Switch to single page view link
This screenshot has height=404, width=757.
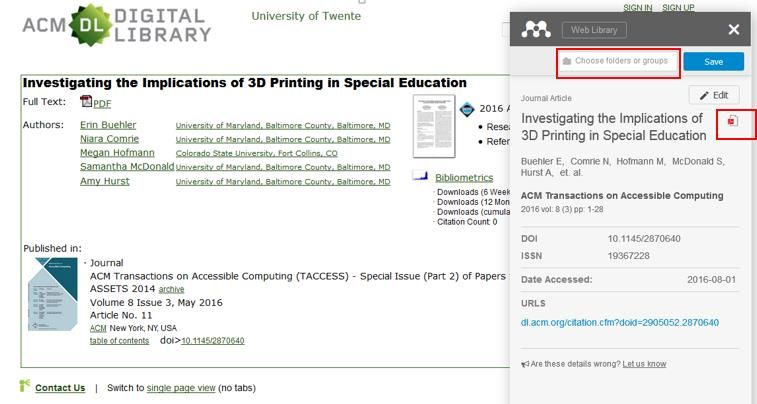pyautogui.click(x=181, y=388)
